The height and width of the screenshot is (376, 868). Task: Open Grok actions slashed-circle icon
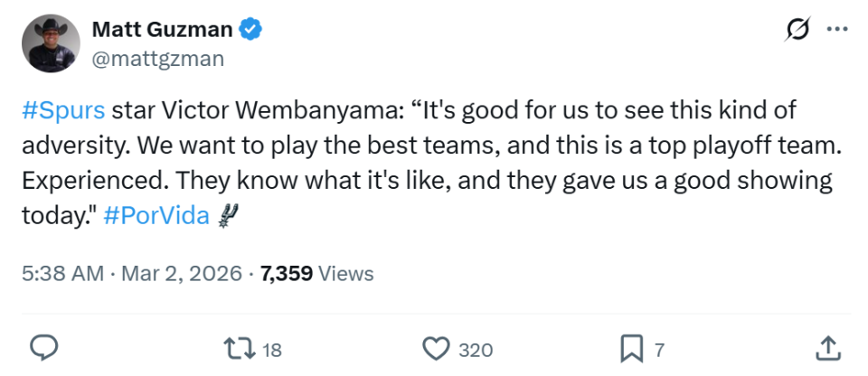[796, 30]
